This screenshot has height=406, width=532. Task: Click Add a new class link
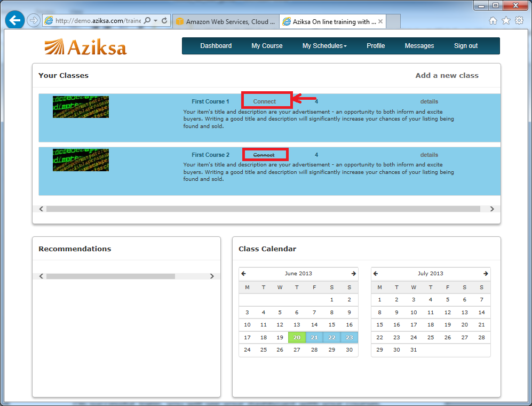[447, 76]
